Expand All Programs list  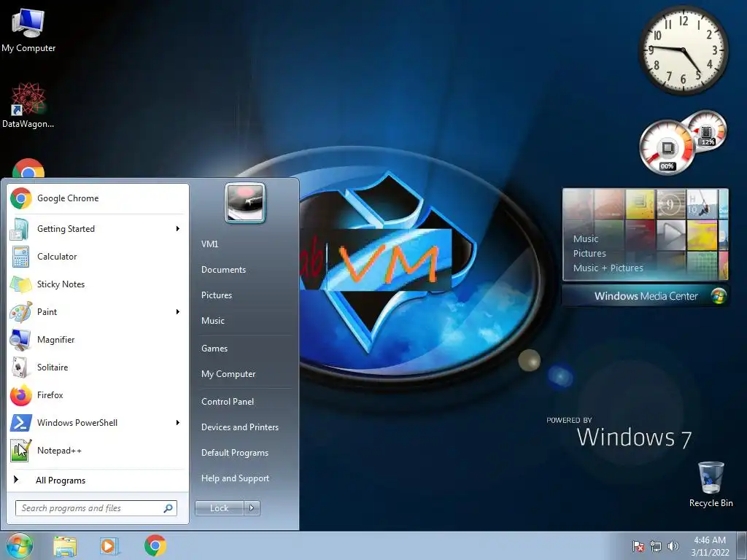pyautogui.click(x=98, y=480)
